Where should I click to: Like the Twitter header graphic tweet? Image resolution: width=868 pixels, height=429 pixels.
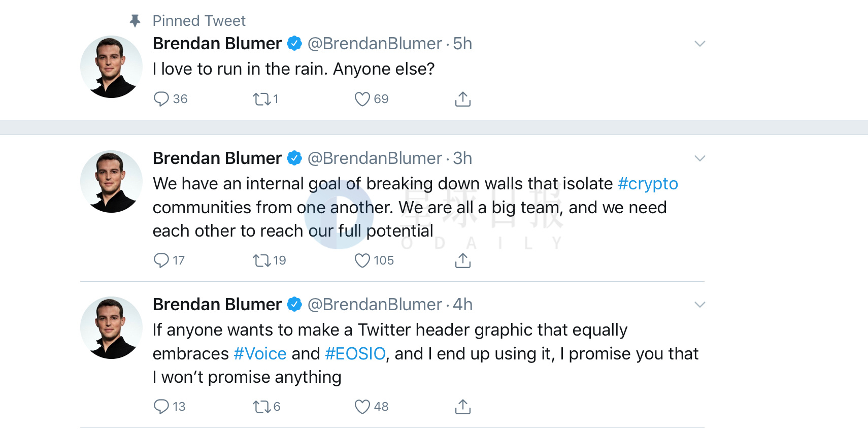point(362,407)
